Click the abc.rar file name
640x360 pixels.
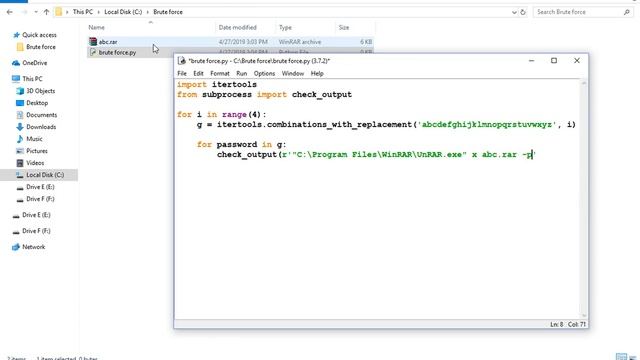click(x=108, y=42)
